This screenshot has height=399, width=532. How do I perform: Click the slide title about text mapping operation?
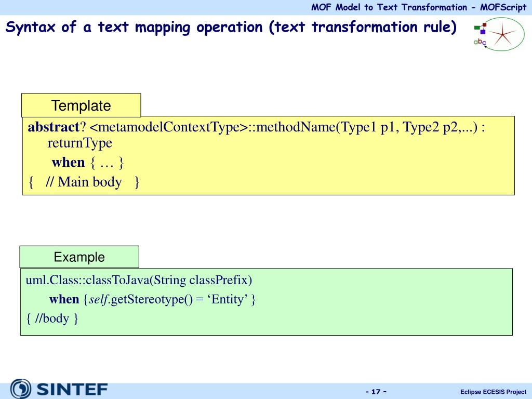(x=231, y=27)
